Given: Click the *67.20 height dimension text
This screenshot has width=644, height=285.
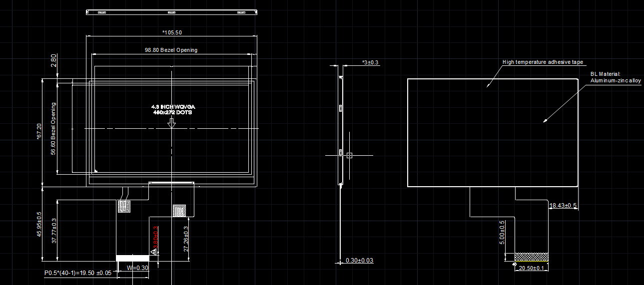Looking at the screenshot, I should [x=38, y=132].
